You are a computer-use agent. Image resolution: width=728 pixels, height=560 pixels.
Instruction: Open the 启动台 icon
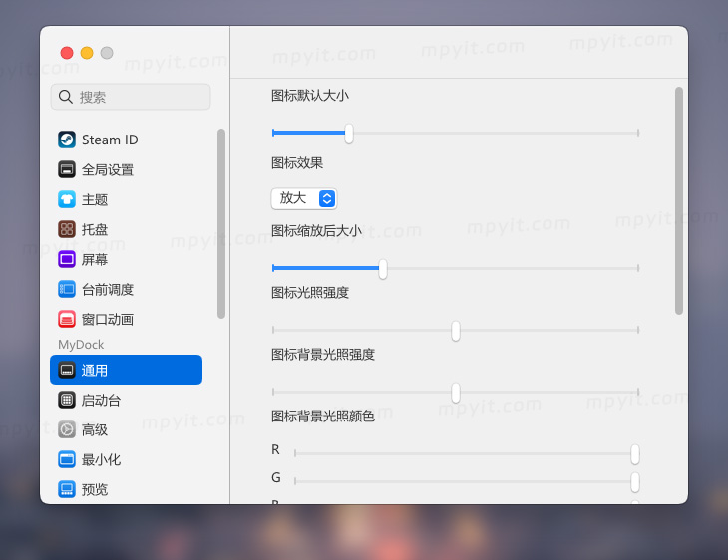pos(67,400)
